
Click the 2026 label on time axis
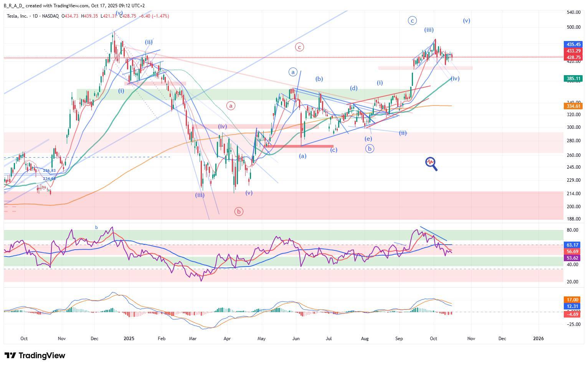538,339
